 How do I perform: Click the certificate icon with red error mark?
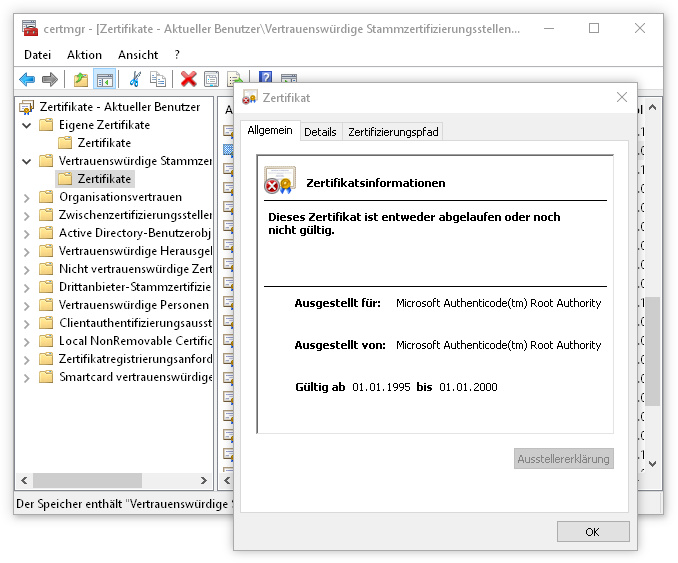[x=280, y=180]
